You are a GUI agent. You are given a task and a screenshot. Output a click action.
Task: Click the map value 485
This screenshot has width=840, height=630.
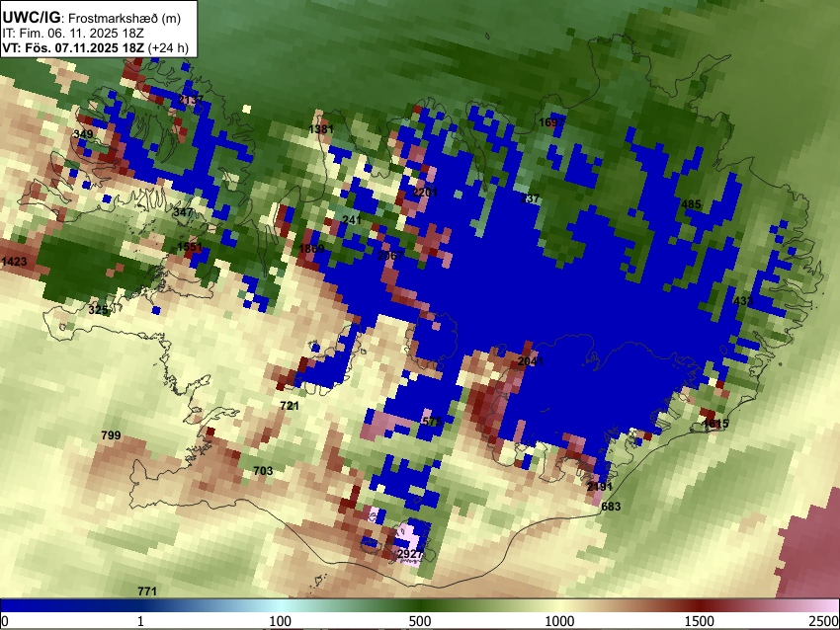[x=691, y=204]
